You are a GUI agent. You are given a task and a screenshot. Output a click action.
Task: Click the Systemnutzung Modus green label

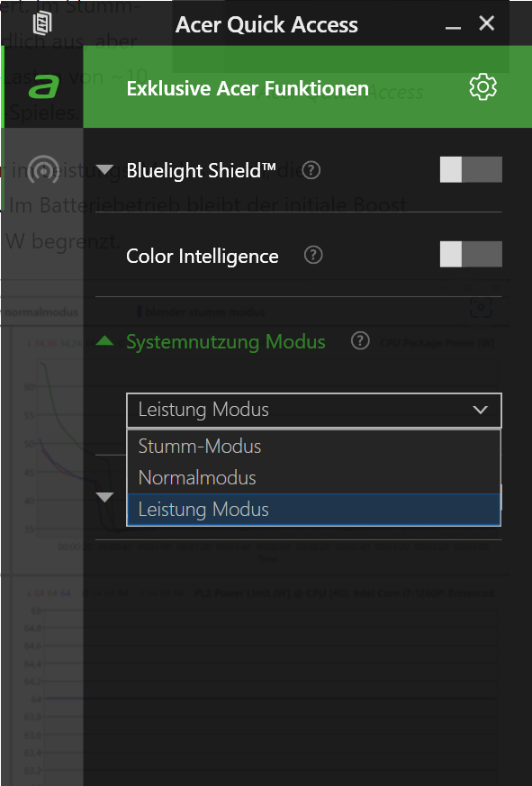pyautogui.click(x=226, y=342)
